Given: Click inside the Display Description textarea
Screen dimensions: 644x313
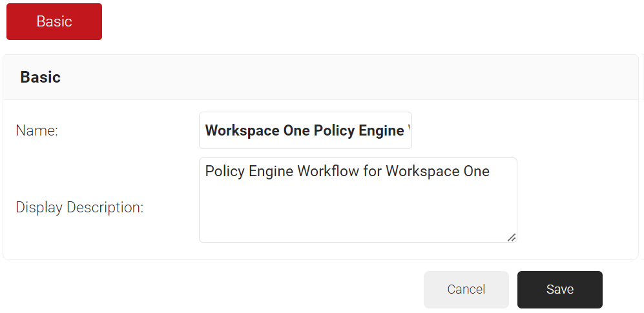Looking at the screenshot, I should [358, 200].
